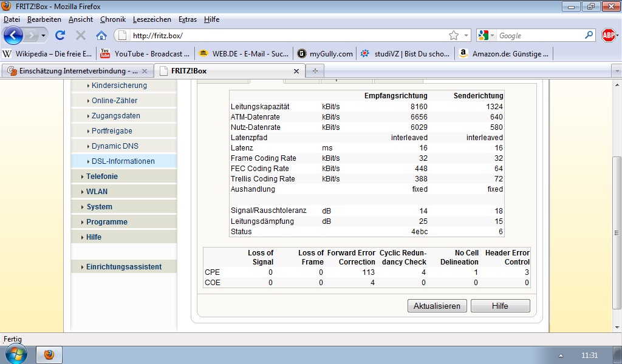Expand the WLAN menu section
The height and width of the screenshot is (364, 622).
click(x=97, y=192)
